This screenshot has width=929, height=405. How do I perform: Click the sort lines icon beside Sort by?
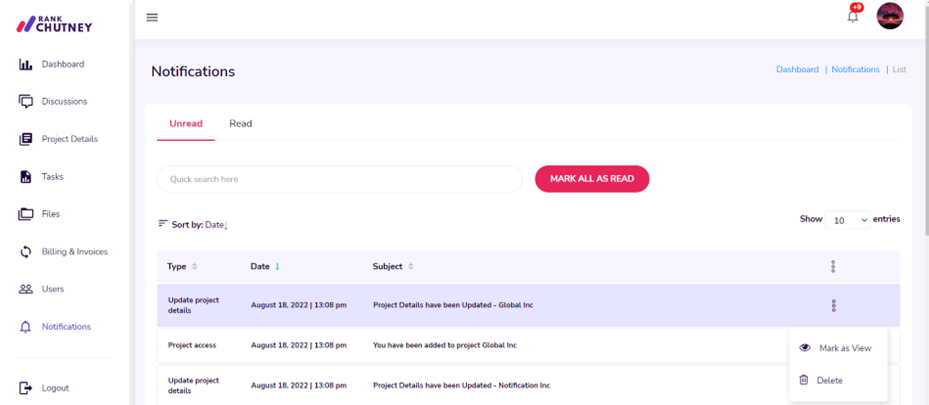click(x=163, y=223)
